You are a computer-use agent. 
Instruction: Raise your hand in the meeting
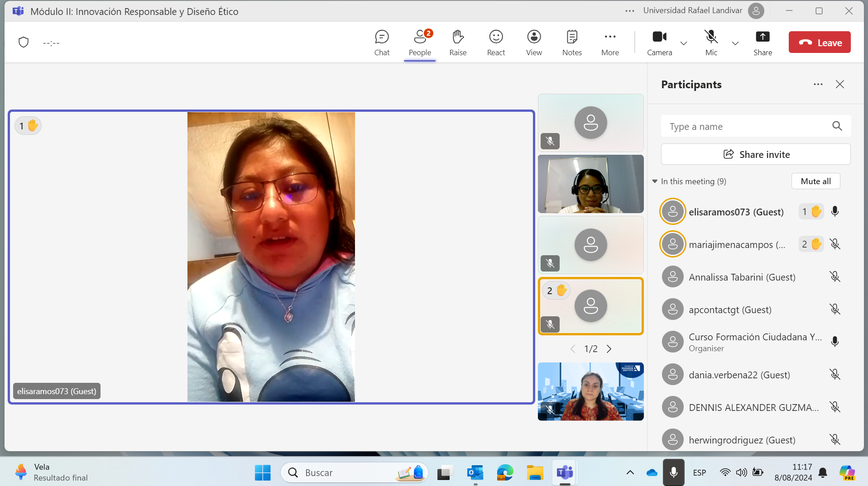[x=457, y=43]
